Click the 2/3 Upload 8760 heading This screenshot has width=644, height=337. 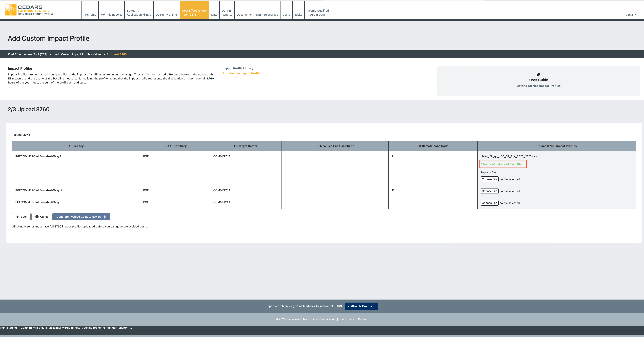pos(29,110)
